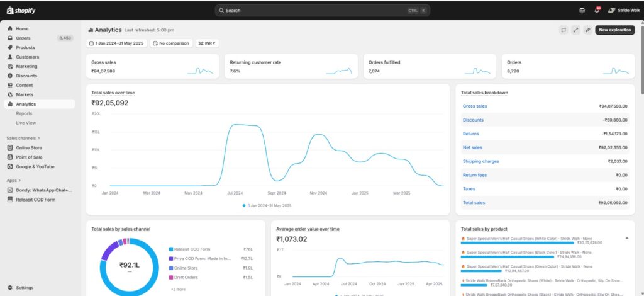Open the date range picker
Screen dimensions: 644x296
116,43
